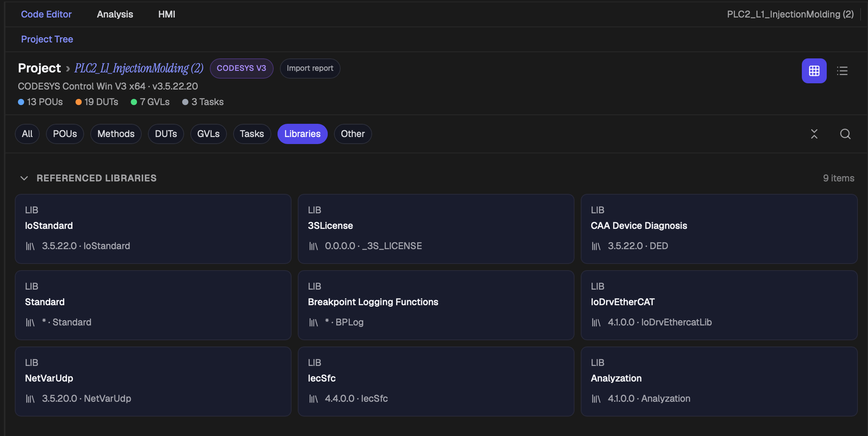Click the Breakpoint Logging Functions card's library icon
868x436 pixels.
(313, 322)
